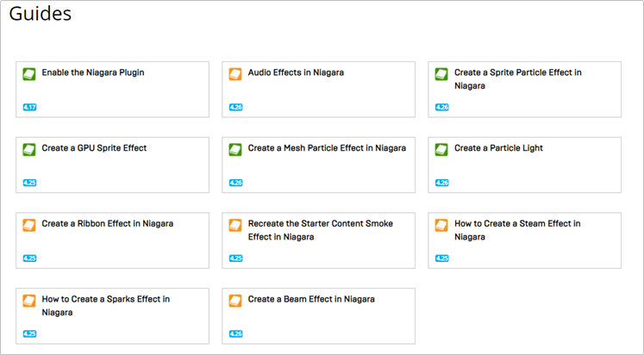Open the Audio Effects in Niagara guide

click(296, 73)
